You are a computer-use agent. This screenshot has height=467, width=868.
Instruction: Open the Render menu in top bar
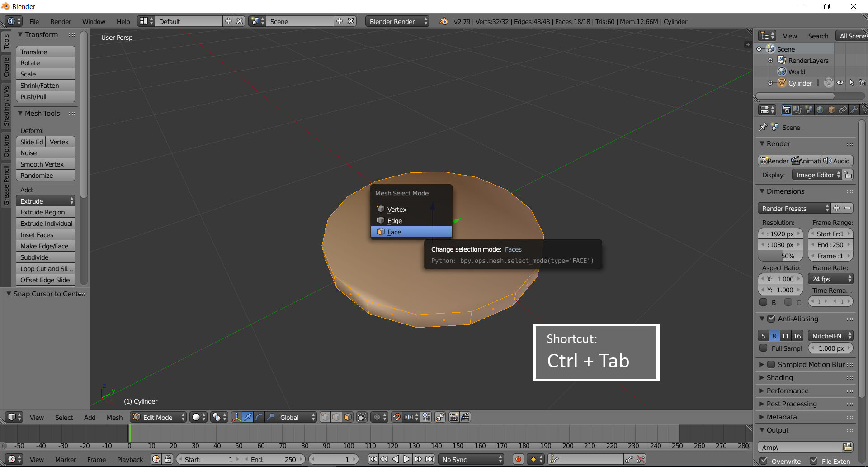point(61,21)
